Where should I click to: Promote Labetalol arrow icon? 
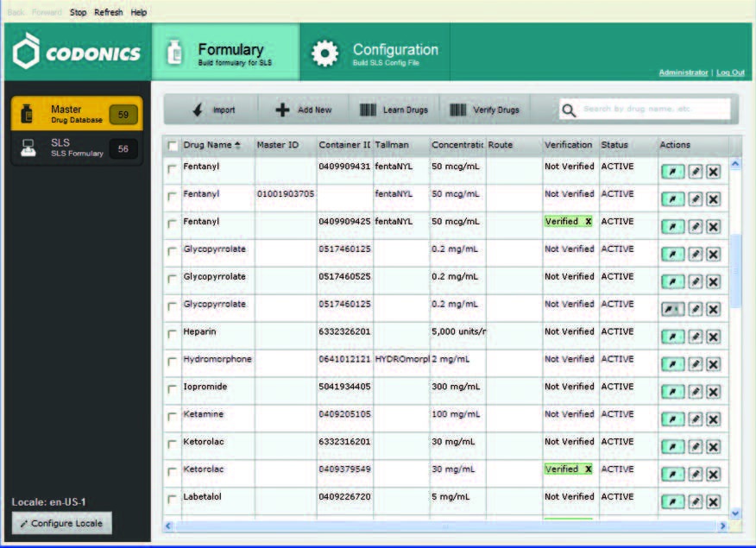coord(672,501)
